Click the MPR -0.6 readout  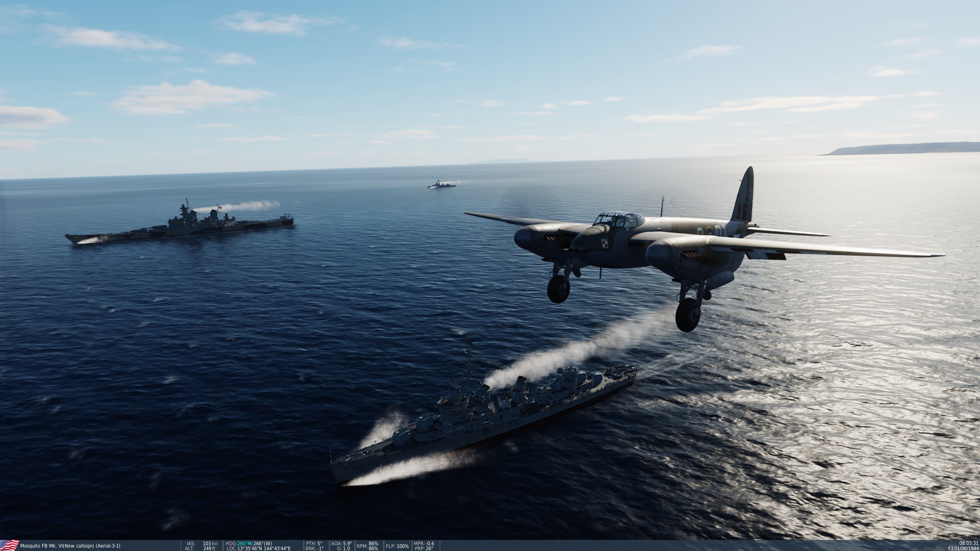(x=424, y=543)
